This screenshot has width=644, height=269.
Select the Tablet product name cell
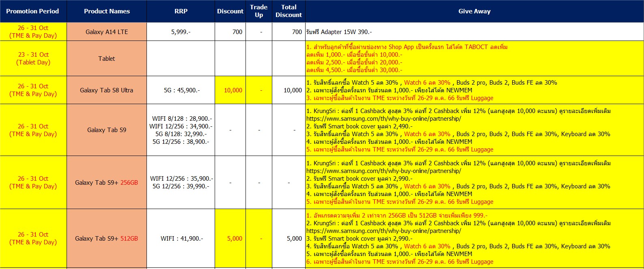click(107, 58)
